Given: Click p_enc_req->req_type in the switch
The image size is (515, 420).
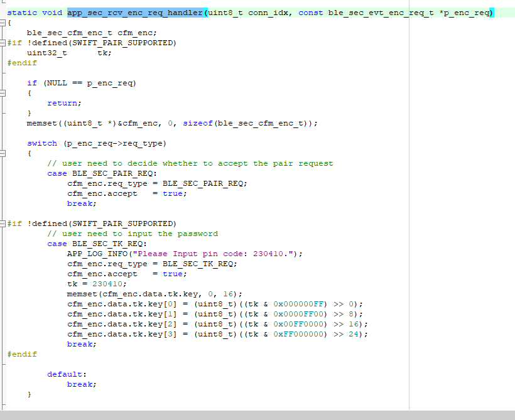Looking at the screenshot, I should pyautogui.click(x=115, y=144).
